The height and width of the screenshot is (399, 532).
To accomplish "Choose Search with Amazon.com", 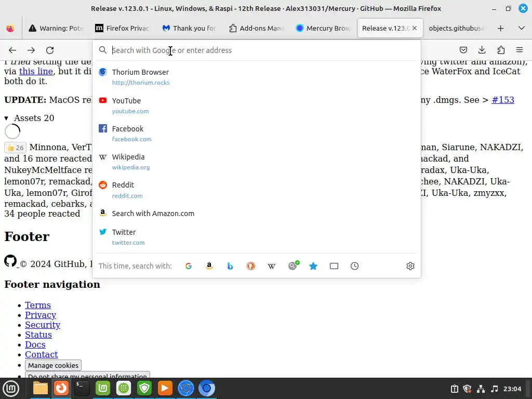I will pos(257,214).
